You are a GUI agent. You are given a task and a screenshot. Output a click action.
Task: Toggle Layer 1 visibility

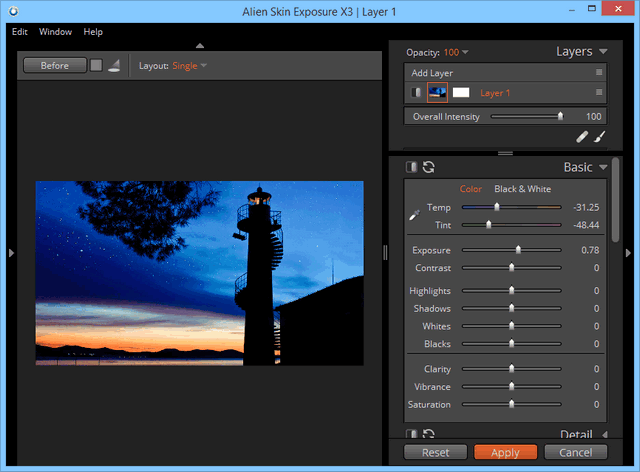tap(415, 93)
